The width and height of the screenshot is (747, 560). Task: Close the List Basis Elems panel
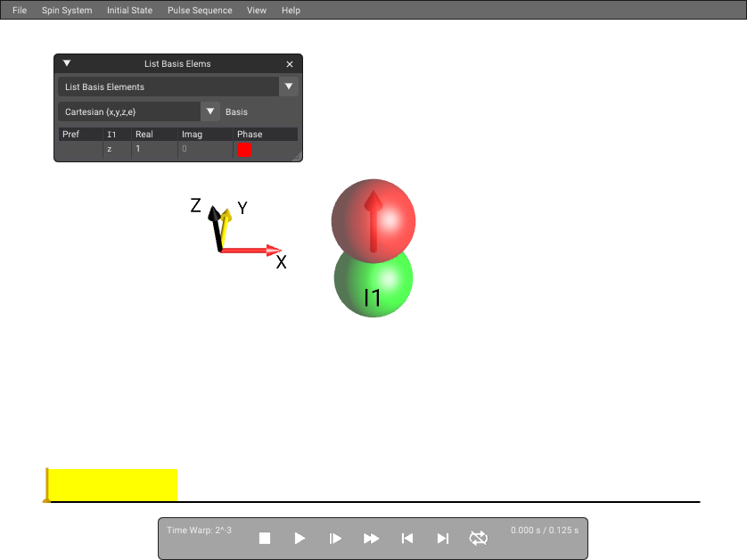290,64
